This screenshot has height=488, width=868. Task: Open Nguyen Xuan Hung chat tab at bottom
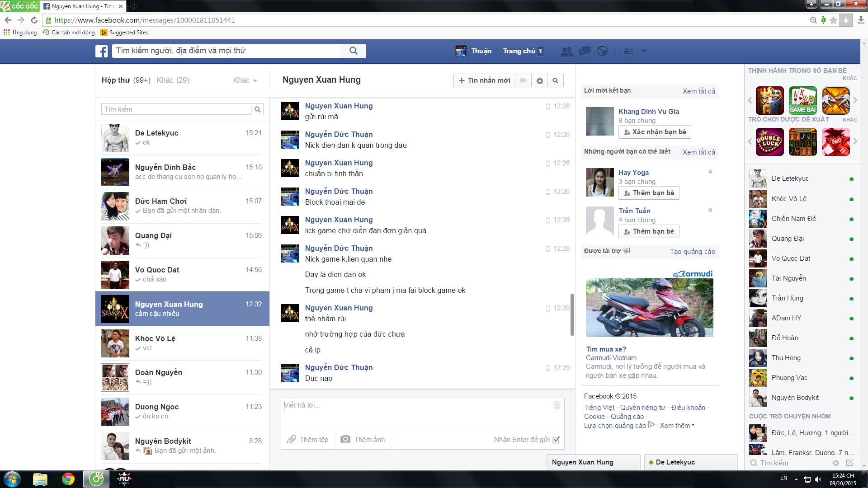594,462
